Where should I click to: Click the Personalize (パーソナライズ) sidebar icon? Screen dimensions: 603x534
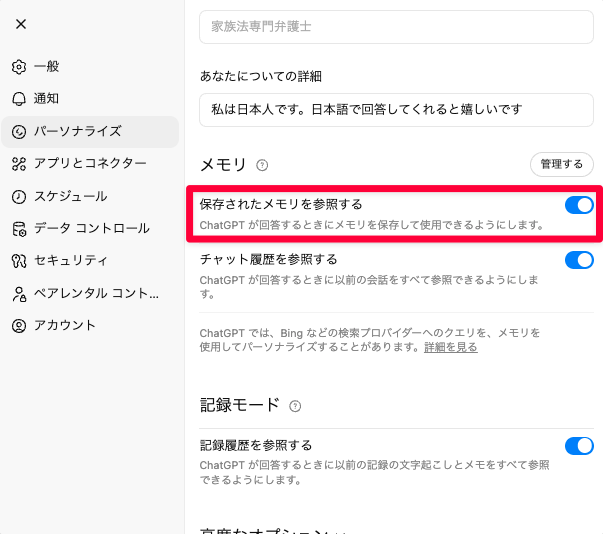coord(19,131)
